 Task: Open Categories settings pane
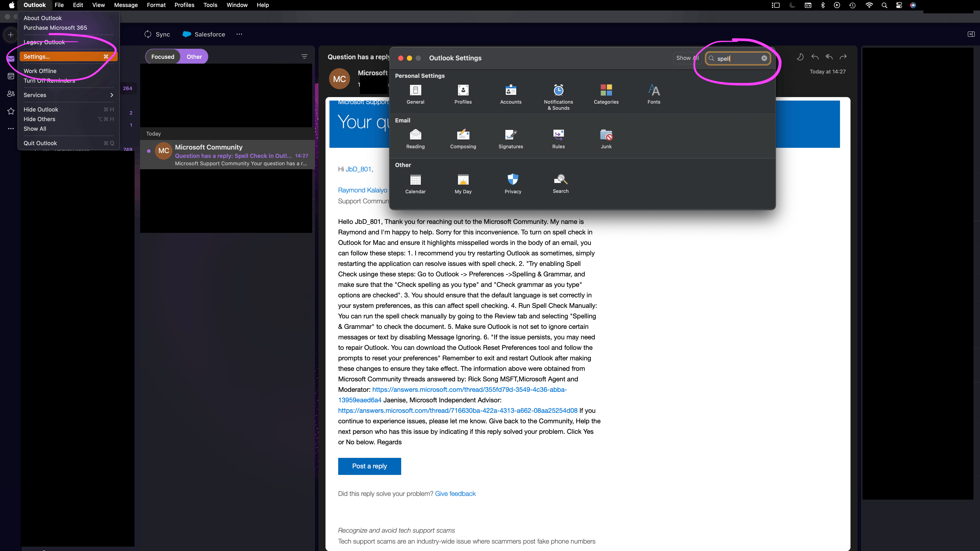tap(606, 94)
